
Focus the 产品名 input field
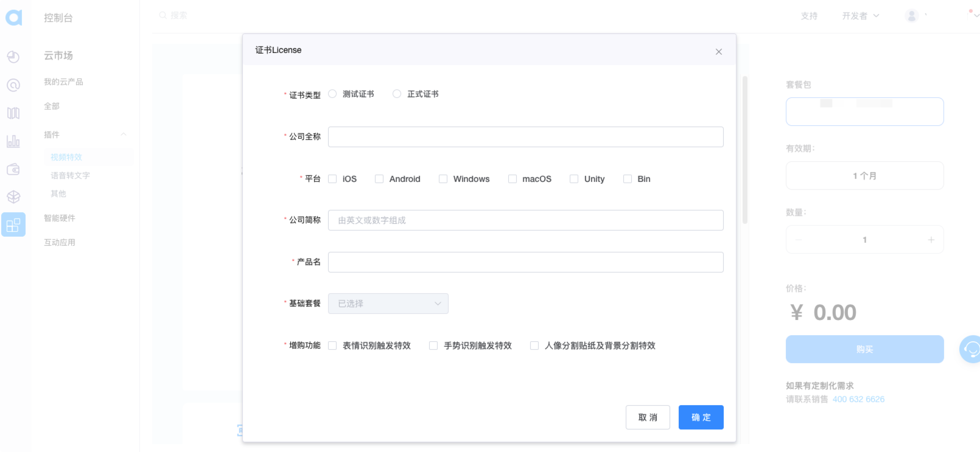[526, 262]
